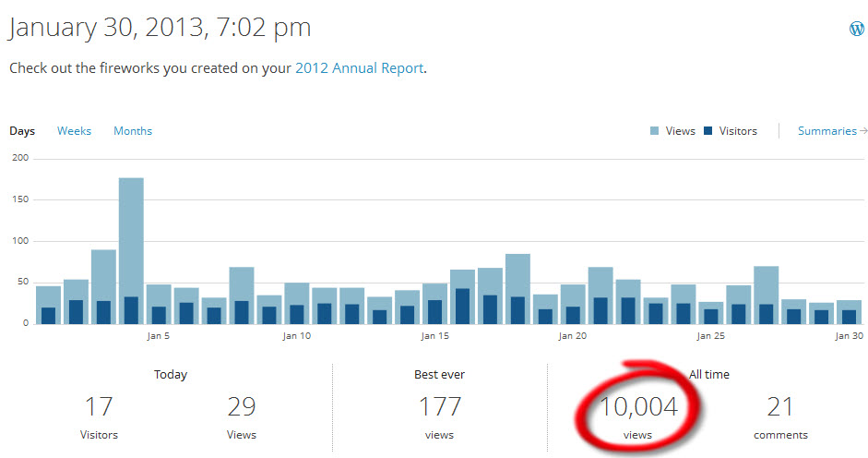
Task: Switch to the Months tab
Action: coord(133,131)
